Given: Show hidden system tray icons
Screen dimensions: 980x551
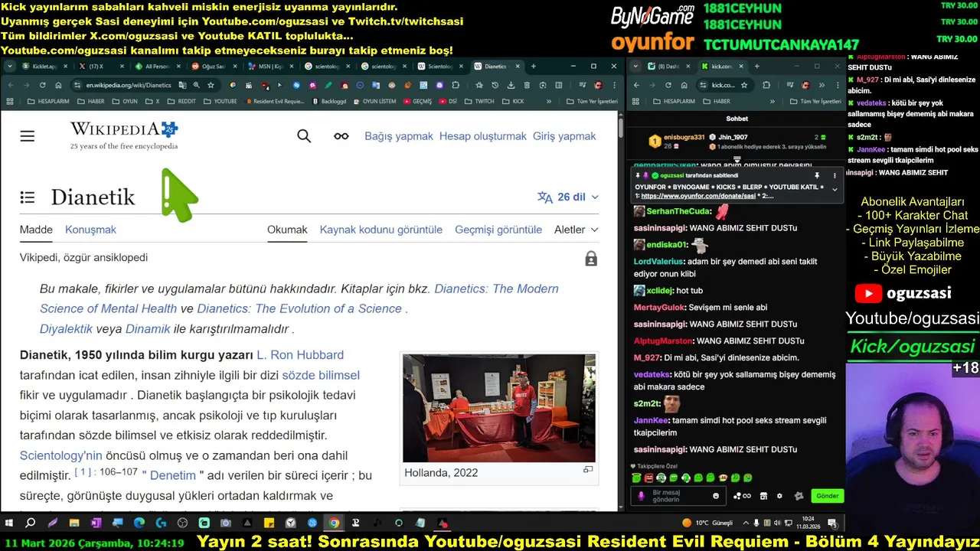Looking at the screenshot, I should tap(746, 523).
